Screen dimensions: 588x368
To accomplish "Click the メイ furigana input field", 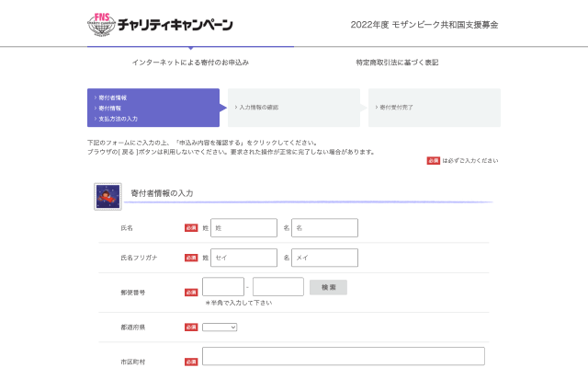I will pyautogui.click(x=324, y=258).
